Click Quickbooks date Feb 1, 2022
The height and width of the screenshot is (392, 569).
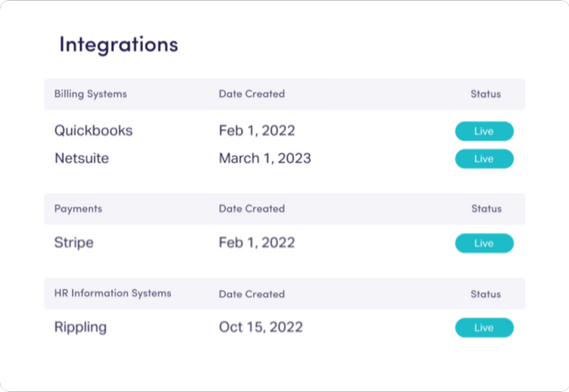click(257, 131)
